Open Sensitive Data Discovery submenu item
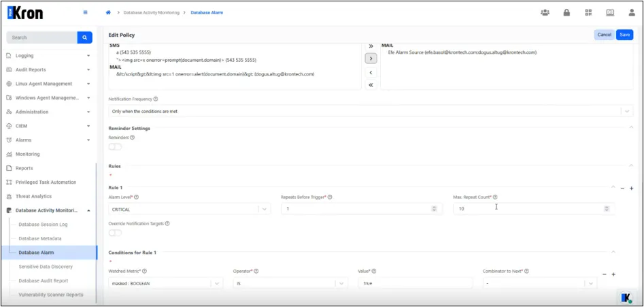This screenshot has height=307, width=644. (x=46, y=267)
